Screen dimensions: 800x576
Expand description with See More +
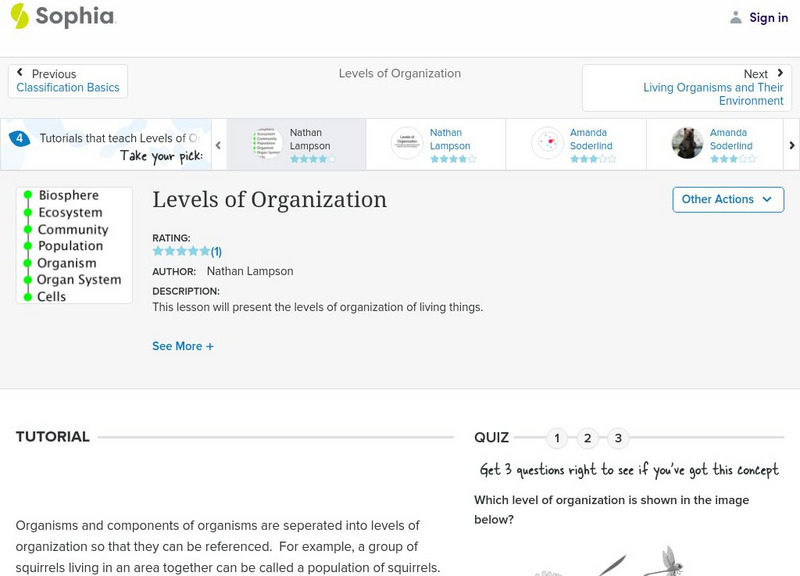coord(183,346)
